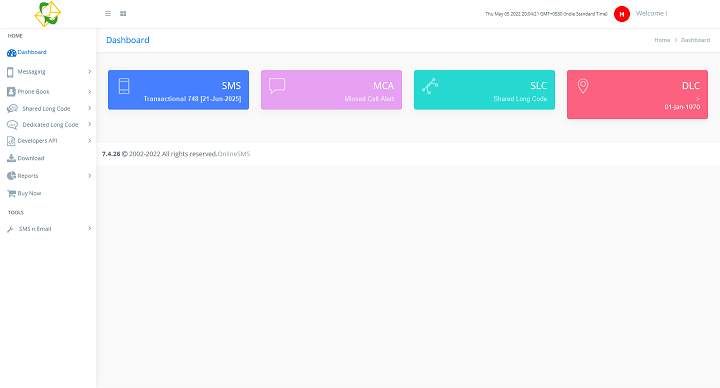The height and width of the screenshot is (388, 720).
Task: Click the mobile phone icon on SMS card
Action: [124, 86]
